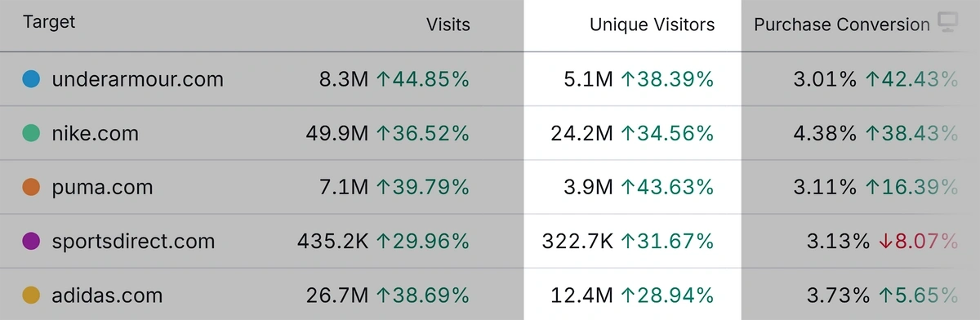Select the 8.3M visits value

pyautogui.click(x=344, y=79)
